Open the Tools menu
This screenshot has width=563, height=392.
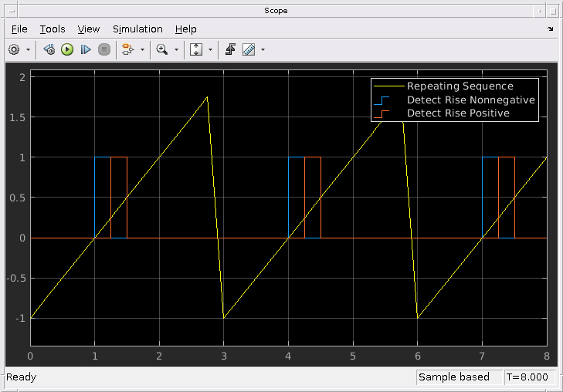pyautogui.click(x=53, y=29)
